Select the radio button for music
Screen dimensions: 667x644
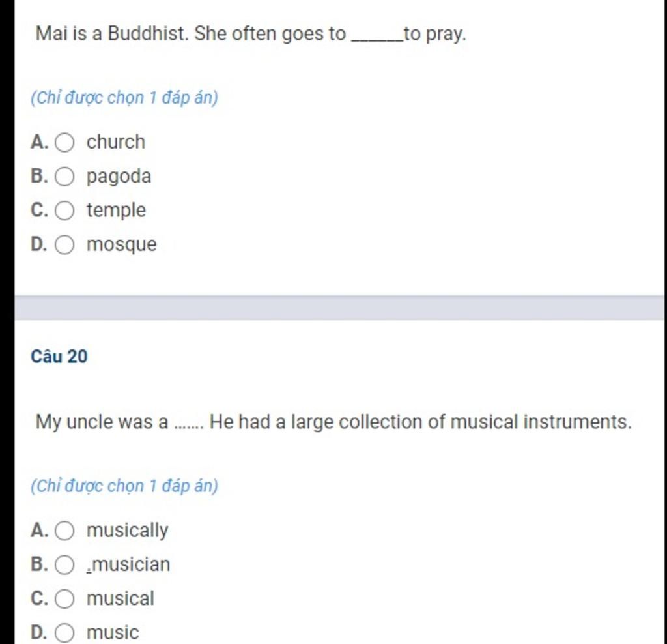tap(64, 633)
